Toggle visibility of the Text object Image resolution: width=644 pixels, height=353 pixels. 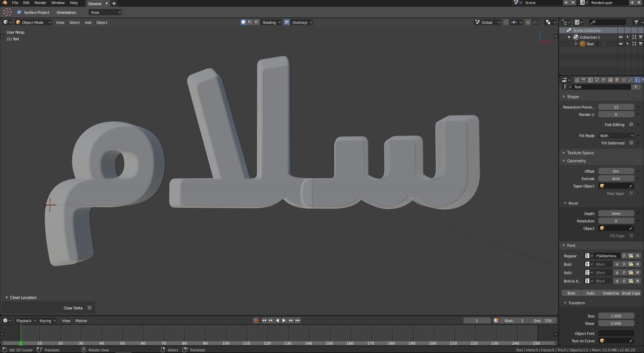621,44
